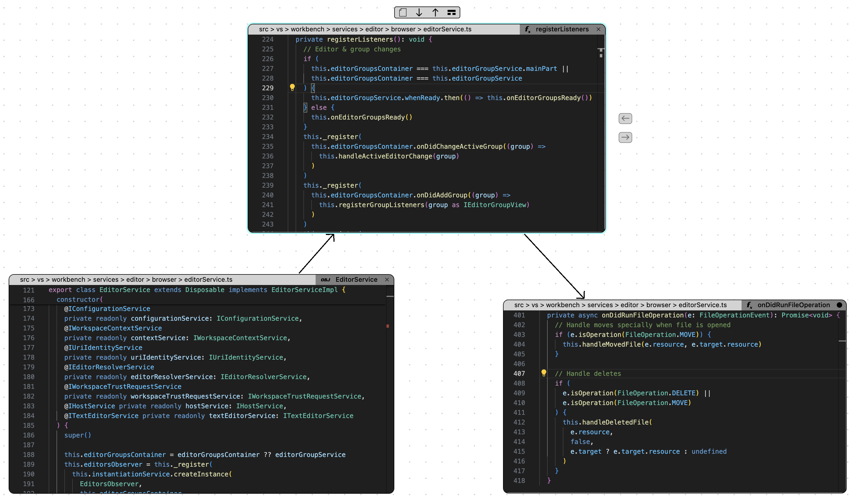The image size is (860, 504).
Task: Click 'createInstance' on line 190
Action: 201,474
